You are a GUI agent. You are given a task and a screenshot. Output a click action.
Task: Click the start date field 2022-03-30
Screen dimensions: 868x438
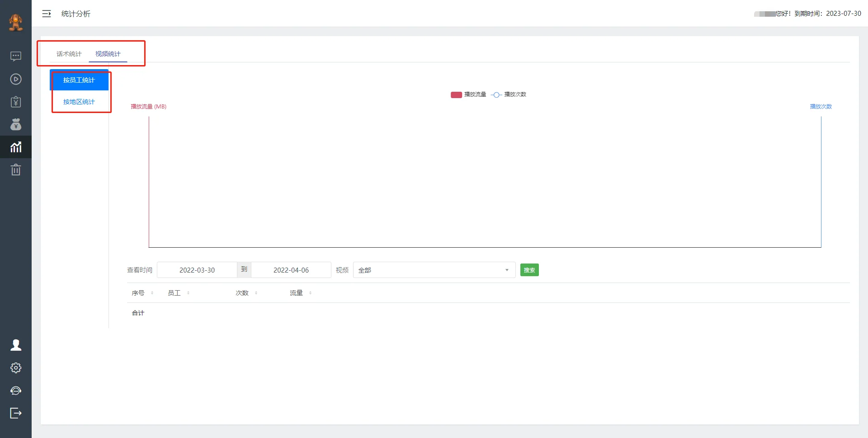point(197,270)
